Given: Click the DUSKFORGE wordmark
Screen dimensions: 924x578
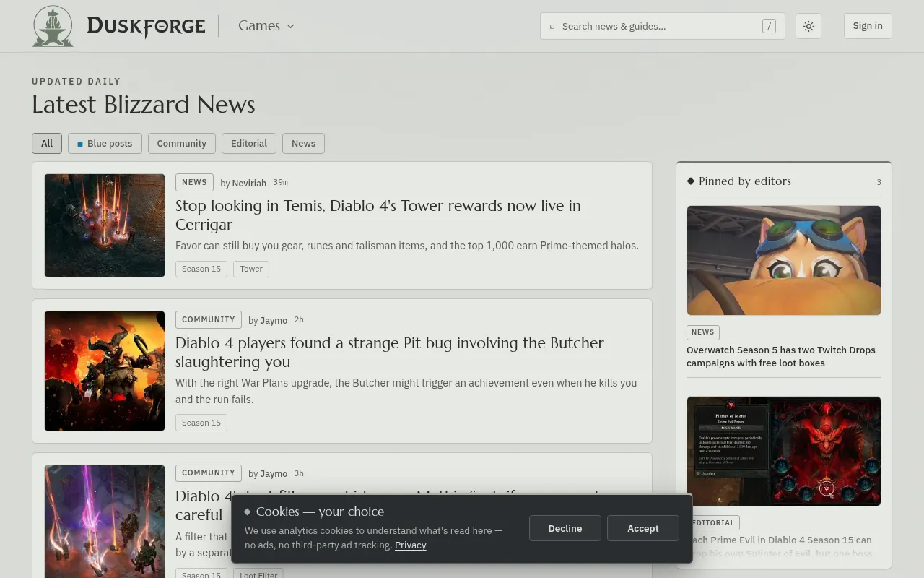Looking at the screenshot, I should pos(146,26).
